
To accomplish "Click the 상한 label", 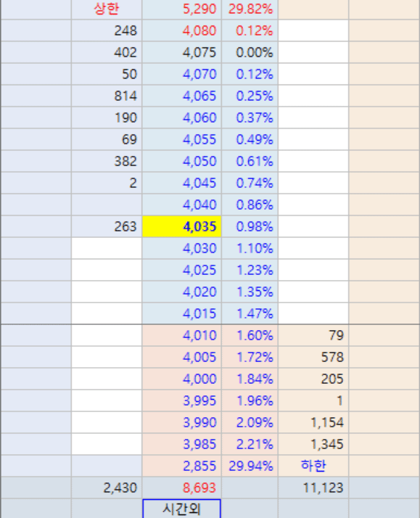I will (107, 9).
